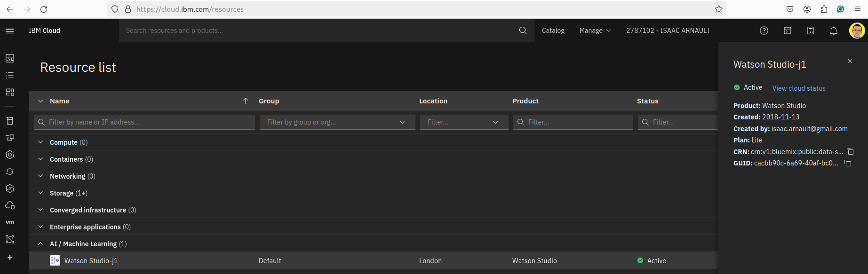Open the circular arrows sidebar icon
The width and height of the screenshot is (868, 274).
[x=10, y=172]
